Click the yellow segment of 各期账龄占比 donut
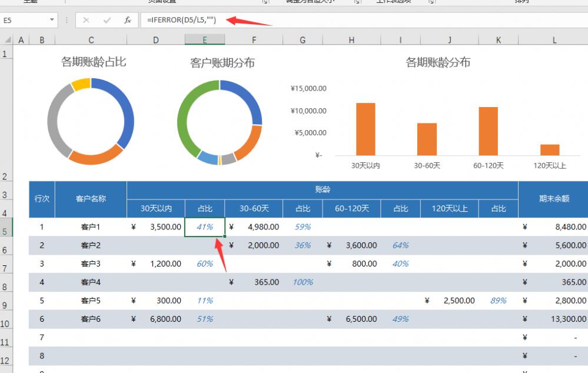 coord(81,84)
